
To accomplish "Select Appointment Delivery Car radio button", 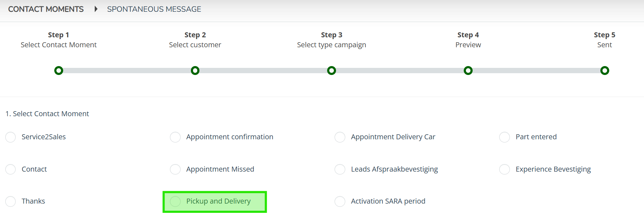I will (340, 137).
